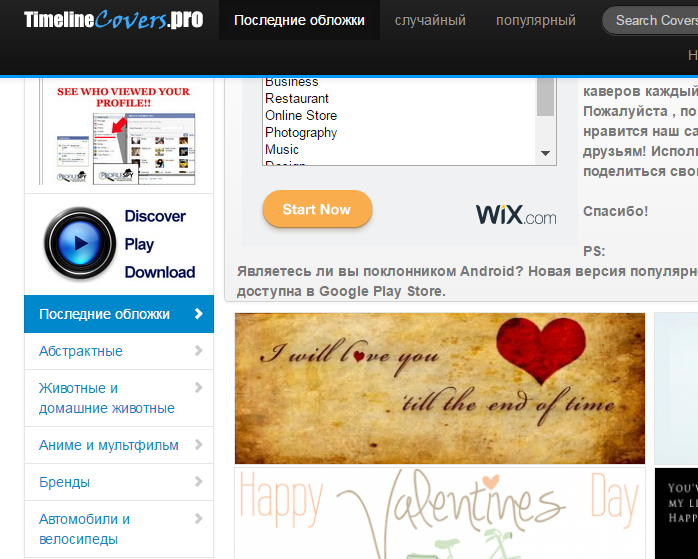This screenshot has width=698, height=559.
Task: Click the chevron beside Аниме и мультфильм
Action: [x=199, y=445]
